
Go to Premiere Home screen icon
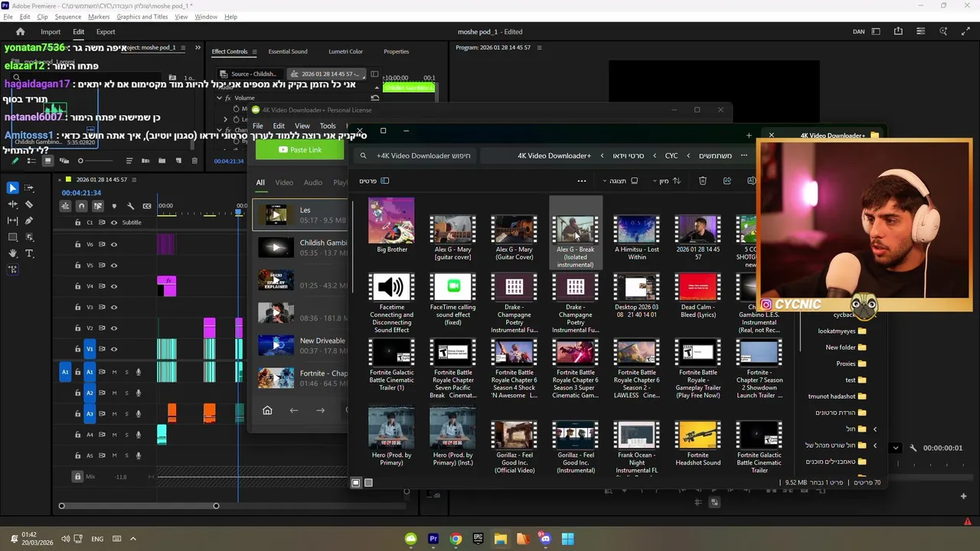(20, 31)
